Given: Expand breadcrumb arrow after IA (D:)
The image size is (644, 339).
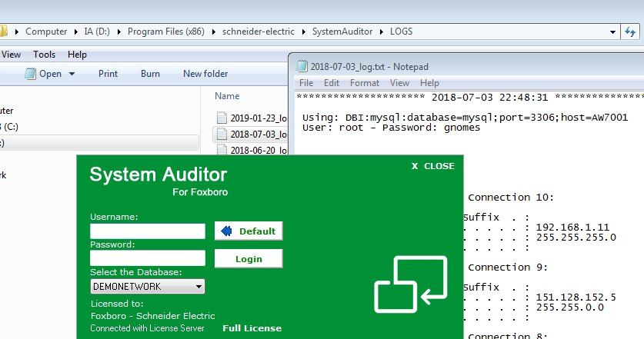Looking at the screenshot, I should click(x=118, y=32).
